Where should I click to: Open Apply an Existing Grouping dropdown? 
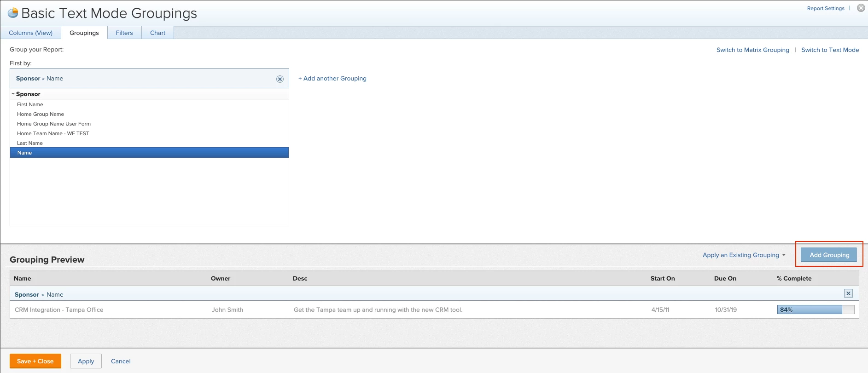[744, 255]
